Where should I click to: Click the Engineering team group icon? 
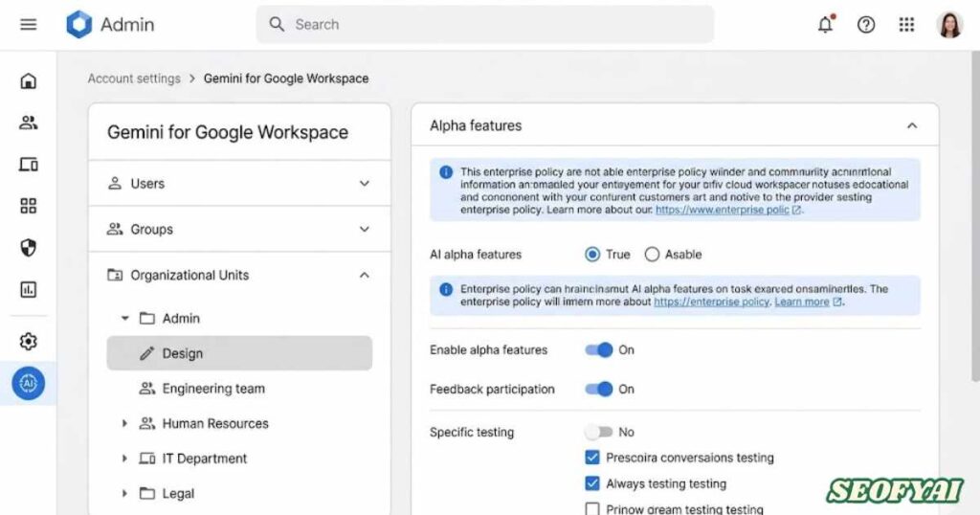(x=146, y=388)
